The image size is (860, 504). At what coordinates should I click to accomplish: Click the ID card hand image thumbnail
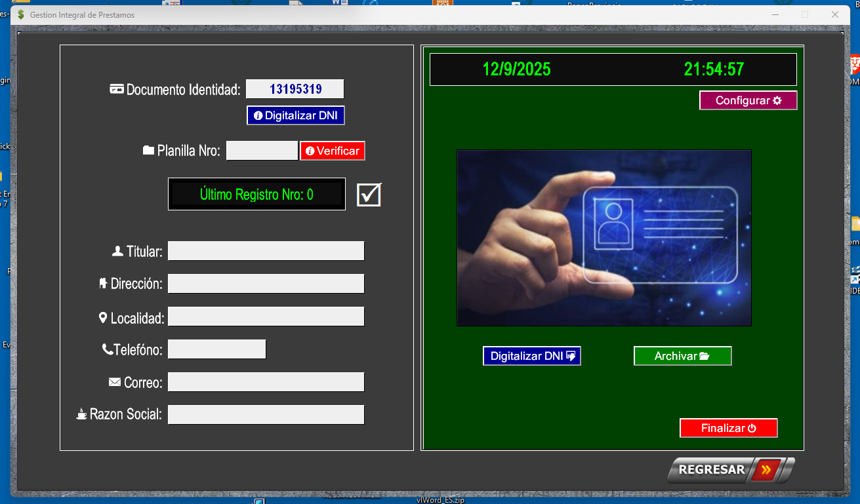click(x=604, y=238)
